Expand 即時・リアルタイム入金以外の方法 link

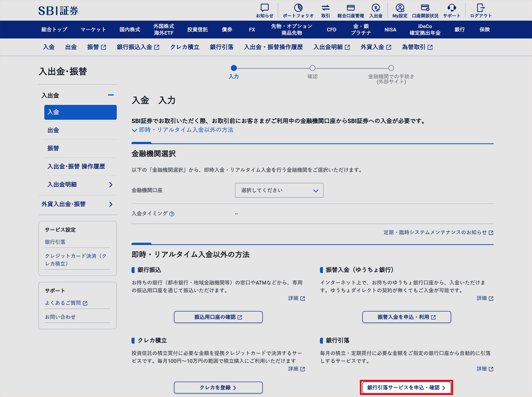click(x=182, y=130)
